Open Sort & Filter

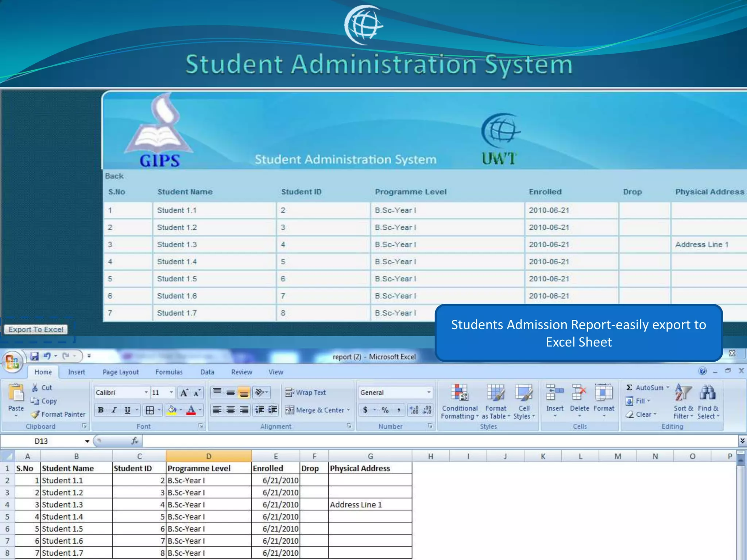pyautogui.click(x=683, y=402)
